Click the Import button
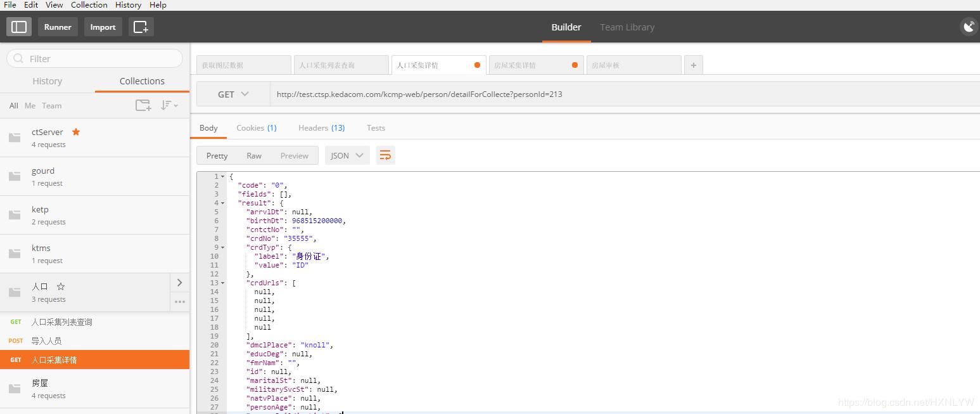The height and width of the screenshot is (414, 980). 103,27
